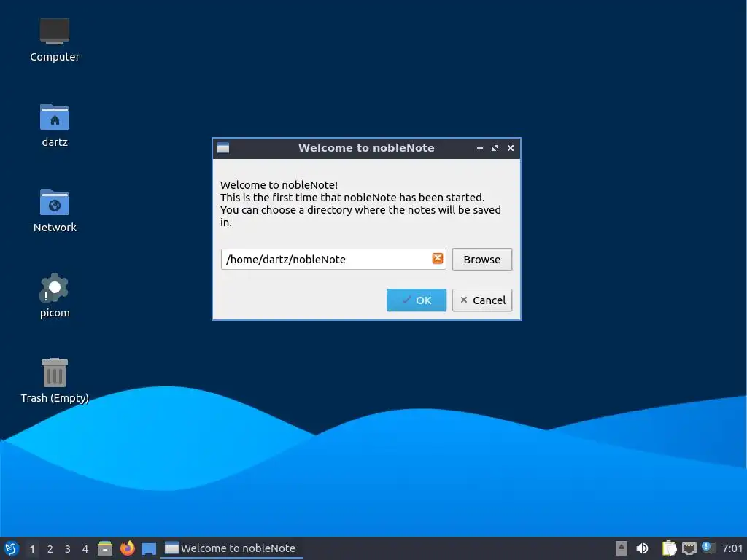Minimize the Welcome to nobleNote dialog
Screen dimensions: 747x560
[x=480, y=148]
